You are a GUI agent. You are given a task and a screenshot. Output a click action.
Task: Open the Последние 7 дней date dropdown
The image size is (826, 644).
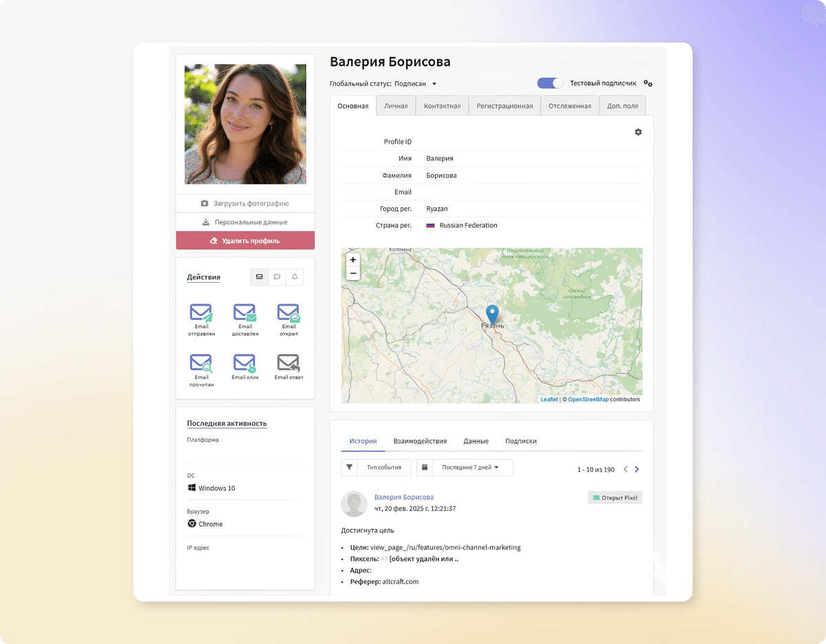pos(465,467)
